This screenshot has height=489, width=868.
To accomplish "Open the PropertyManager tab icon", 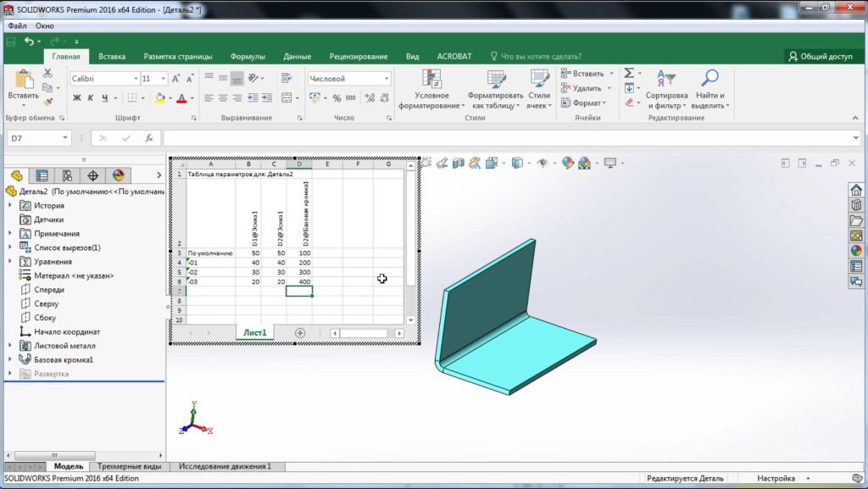I will click(42, 176).
